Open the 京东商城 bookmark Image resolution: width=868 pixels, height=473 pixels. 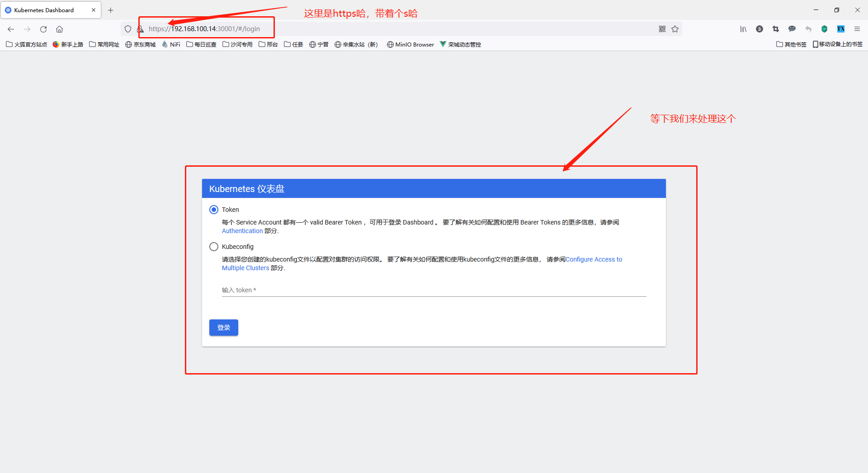pyautogui.click(x=141, y=44)
